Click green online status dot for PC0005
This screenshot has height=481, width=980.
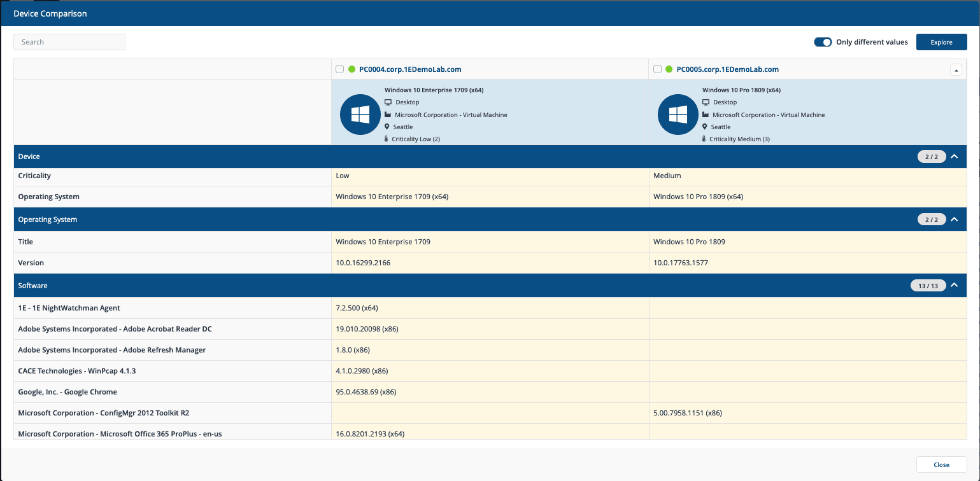[669, 69]
